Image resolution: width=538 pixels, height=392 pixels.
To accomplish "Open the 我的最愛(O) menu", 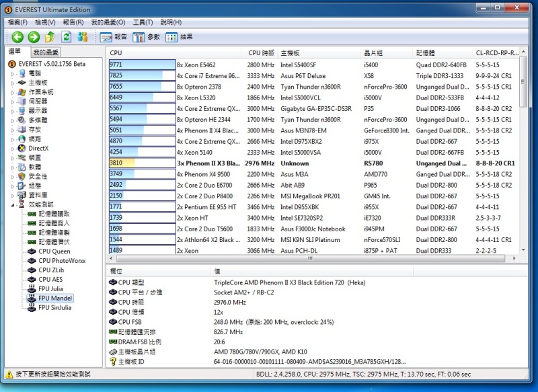I will [x=108, y=22].
